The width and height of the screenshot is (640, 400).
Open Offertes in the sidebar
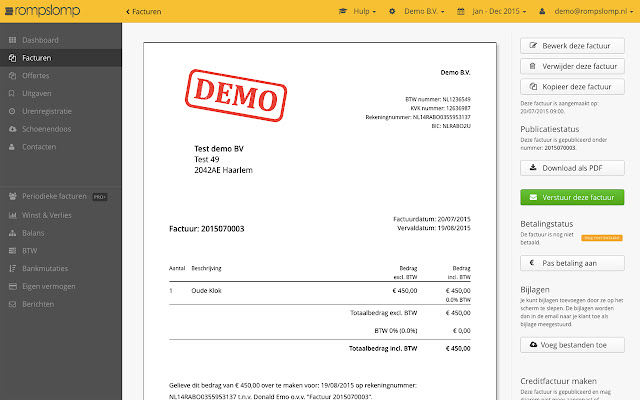(61, 76)
